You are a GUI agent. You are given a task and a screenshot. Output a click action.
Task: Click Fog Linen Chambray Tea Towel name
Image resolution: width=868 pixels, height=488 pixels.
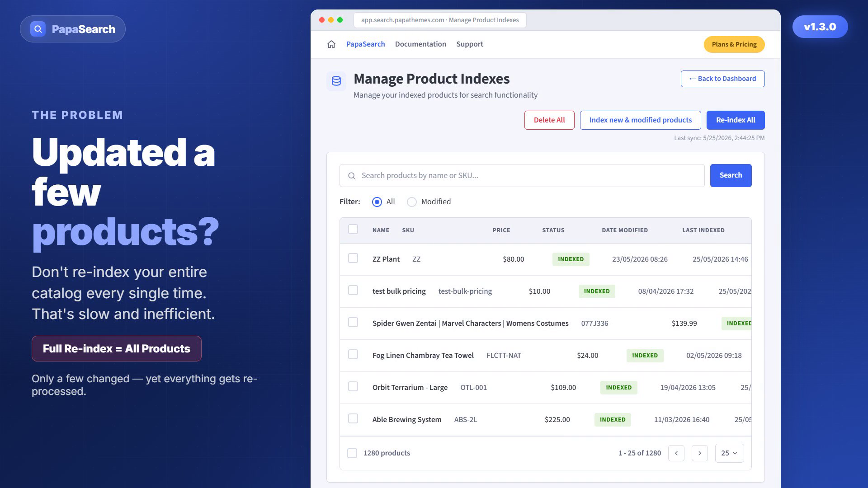click(x=423, y=356)
